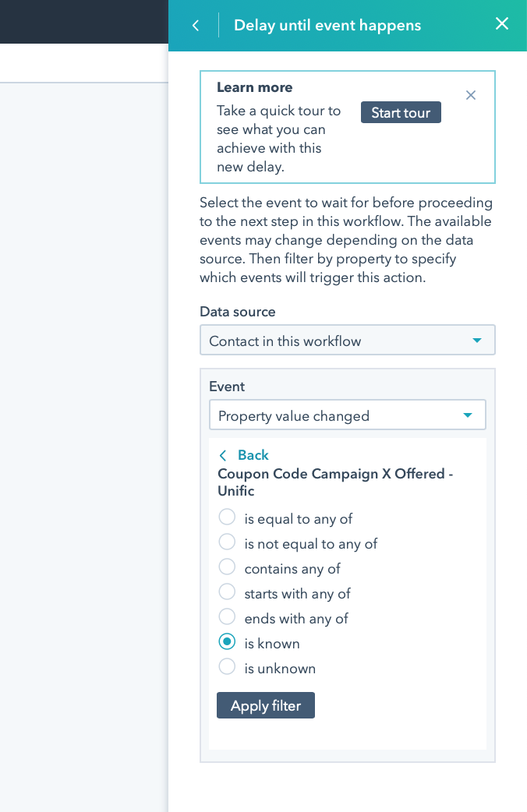Select the 'is known' radio button
The image size is (527, 812).
coord(227,641)
